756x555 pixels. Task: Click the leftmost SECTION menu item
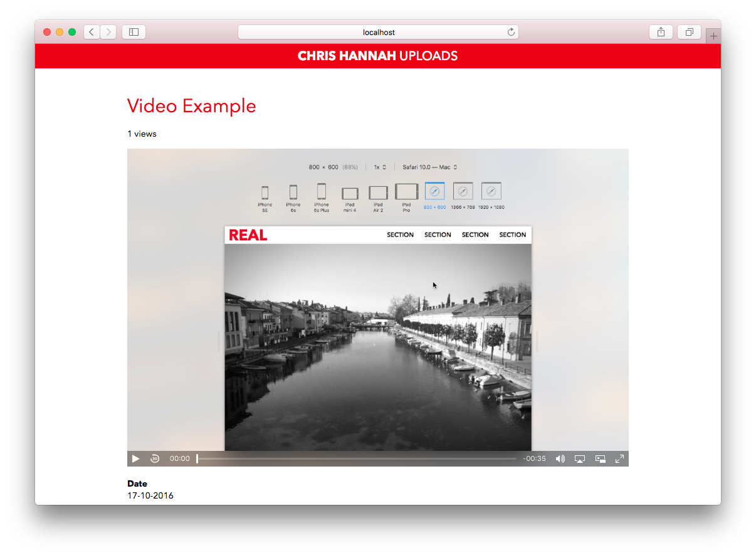(x=400, y=235)
